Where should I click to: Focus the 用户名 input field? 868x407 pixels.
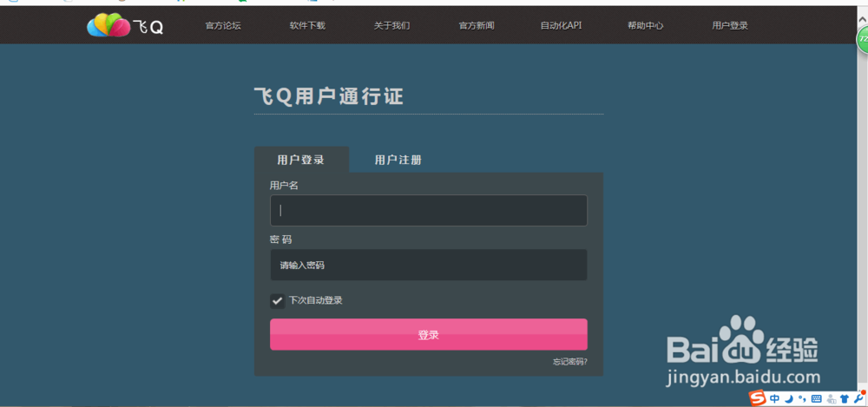pyautogui.click(x=429, y=210)
